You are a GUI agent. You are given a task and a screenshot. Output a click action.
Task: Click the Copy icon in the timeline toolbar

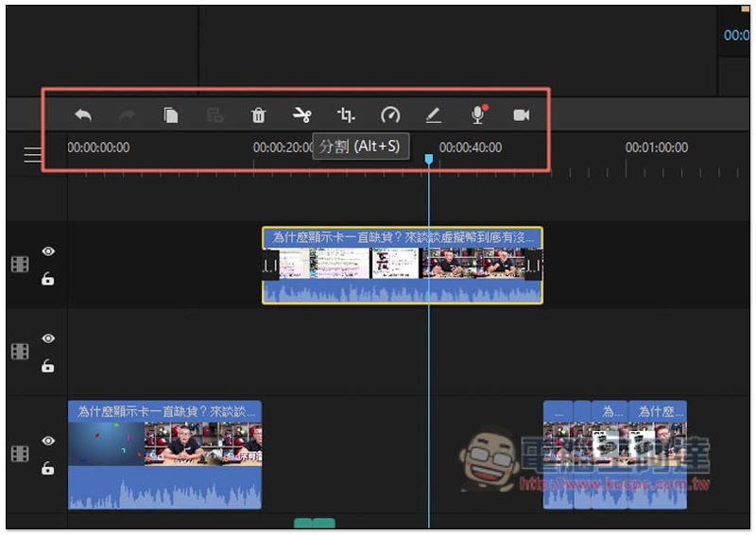tap(171, 115)
